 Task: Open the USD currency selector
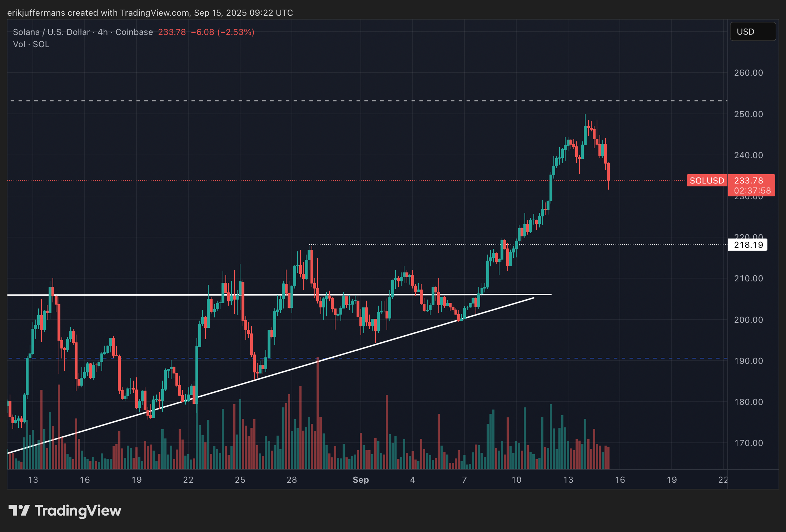(x=752, y=32)
